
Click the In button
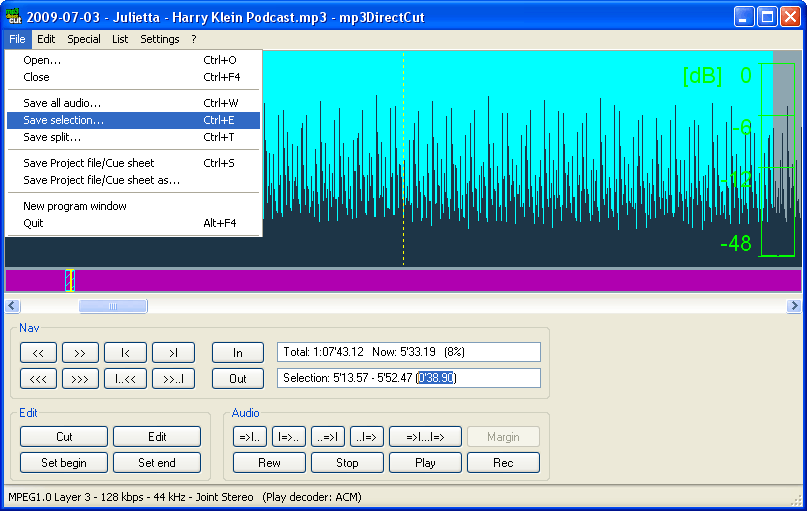(x=238, y=353)
